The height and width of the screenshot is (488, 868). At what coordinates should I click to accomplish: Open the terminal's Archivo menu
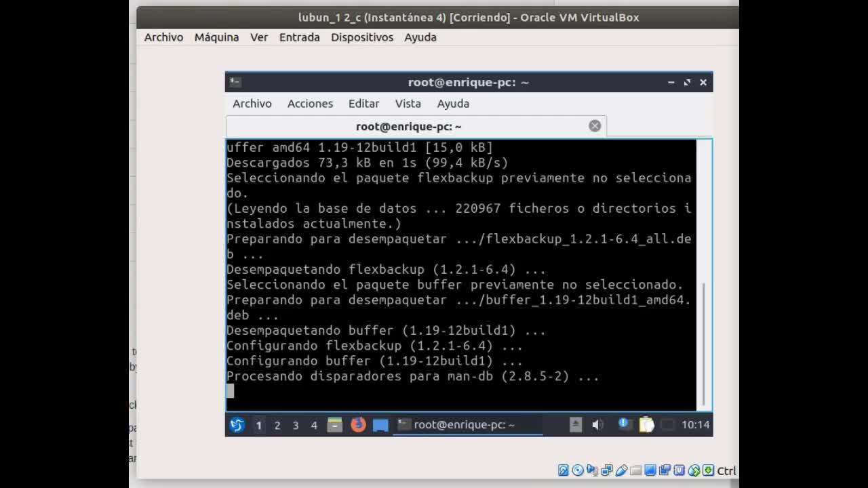252,104
